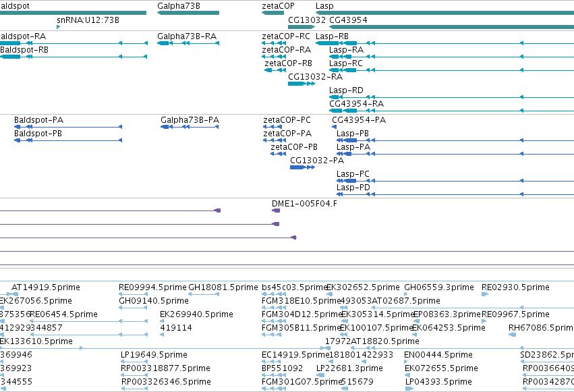Image resolution: width=574 pixels, height=392 pixels.
Task: Select the EK133610.5prime EST label
Action: [36, 342]
